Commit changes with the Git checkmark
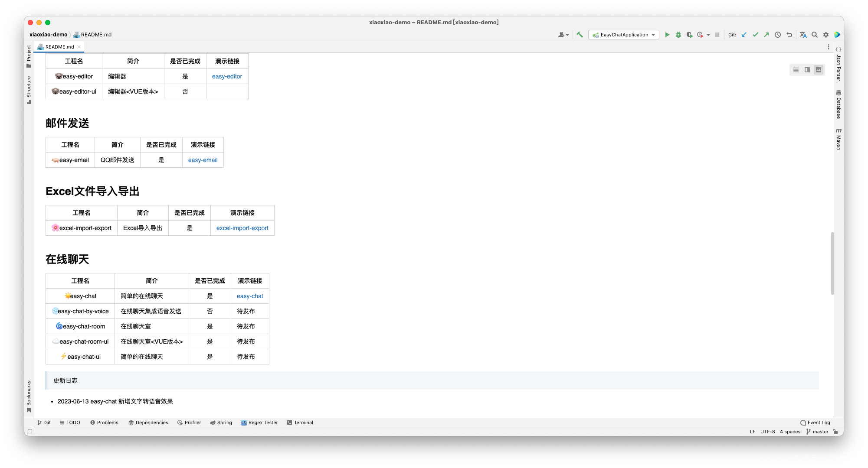This screenshot has height=468, width=868. coord(755,35)
